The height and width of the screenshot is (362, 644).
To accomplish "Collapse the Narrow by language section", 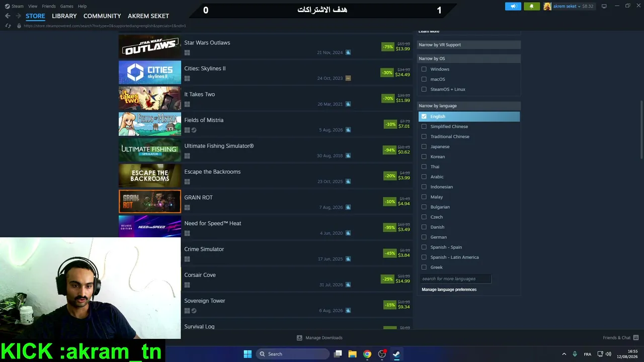I will 469,106.
